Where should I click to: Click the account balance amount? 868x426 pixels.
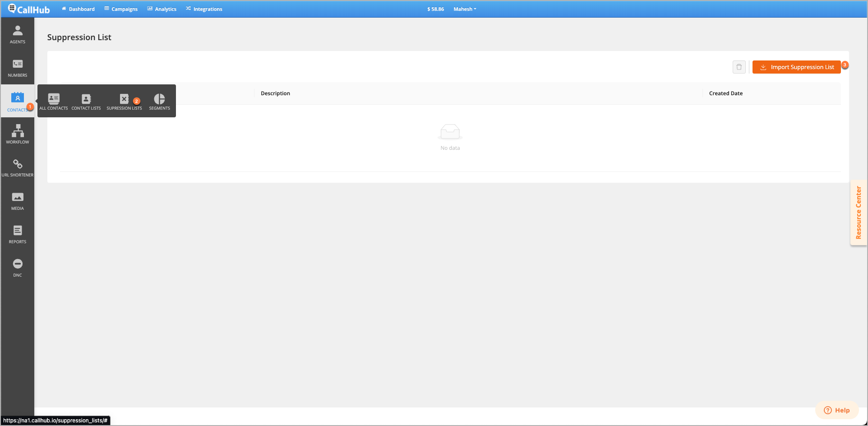click(435, 9)
